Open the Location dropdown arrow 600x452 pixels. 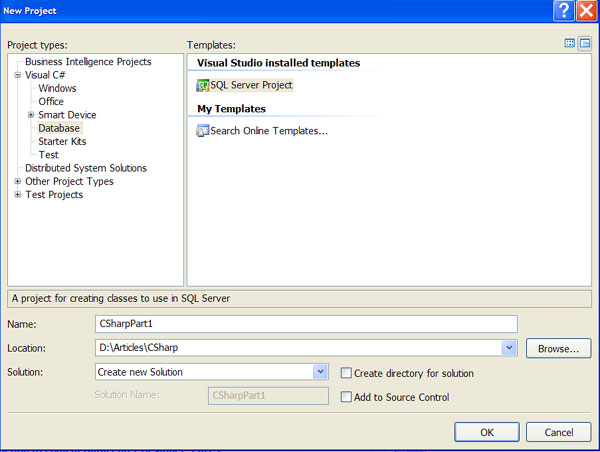pyautogui.click(x=509, y=348)
